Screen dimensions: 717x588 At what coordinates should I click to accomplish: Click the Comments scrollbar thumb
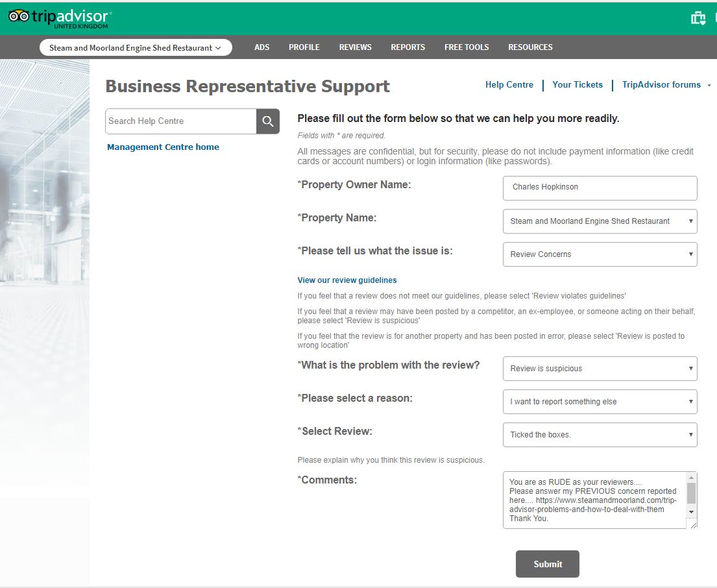pyautogui.click(x=692, y=493)
